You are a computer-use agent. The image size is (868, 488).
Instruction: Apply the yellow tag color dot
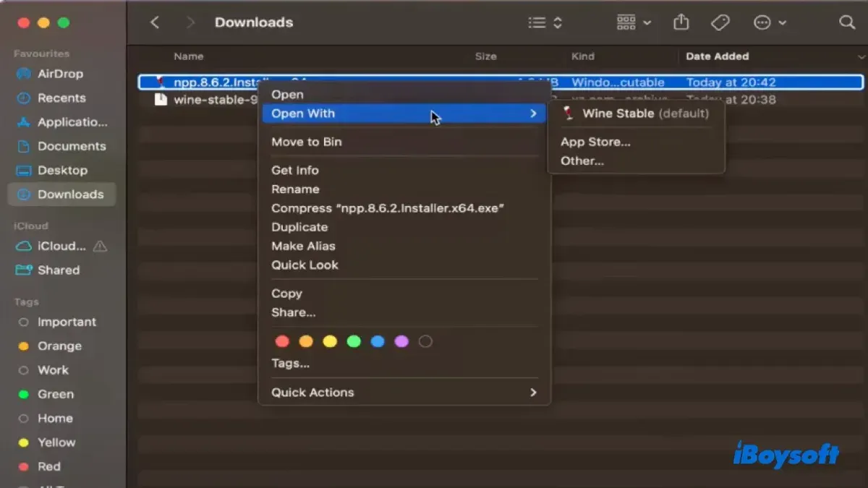pyautogui.click(x=330, y=341)
